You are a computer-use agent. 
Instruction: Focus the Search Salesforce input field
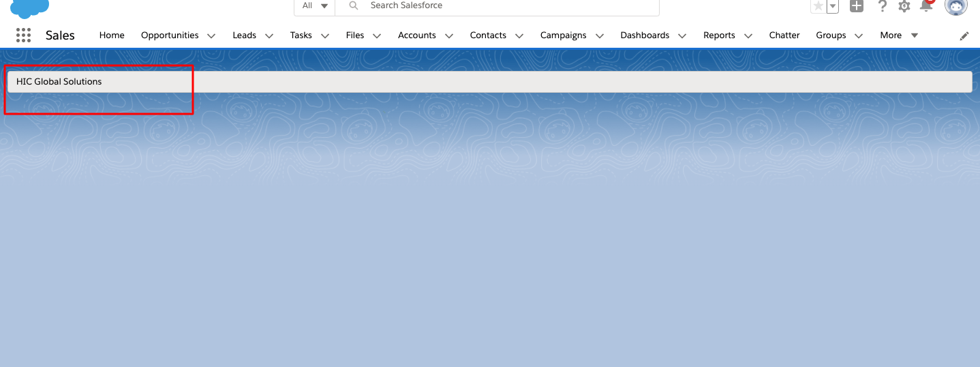pos(497,6)
